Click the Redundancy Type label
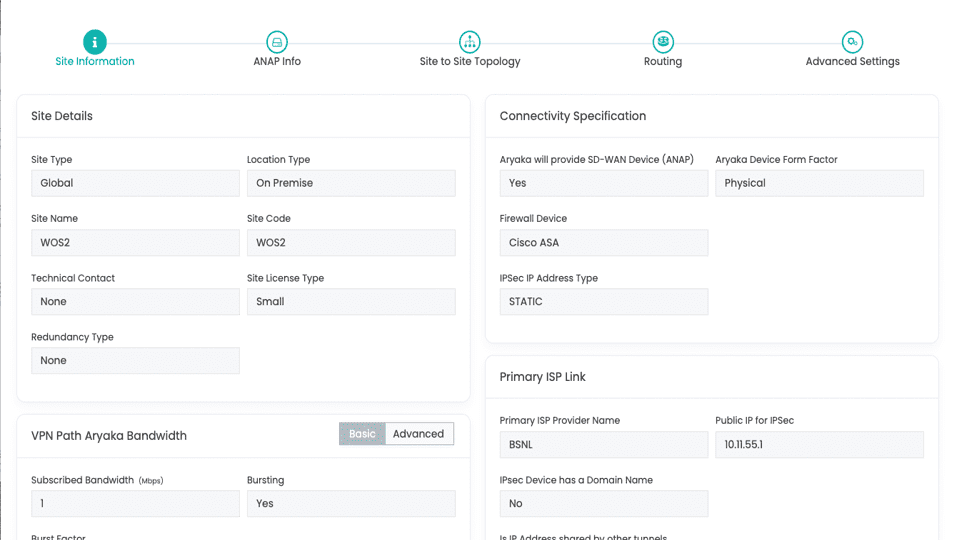This screenshot has height=540, width=960. (x=72, y=337)
